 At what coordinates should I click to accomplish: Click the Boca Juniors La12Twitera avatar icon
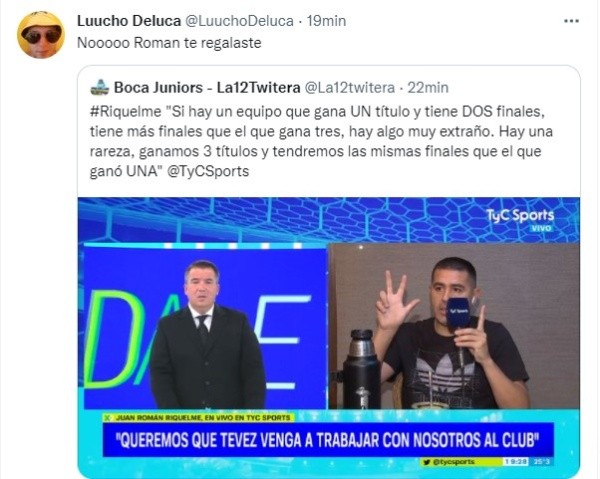pyautogui.click(x=100, y=88)
